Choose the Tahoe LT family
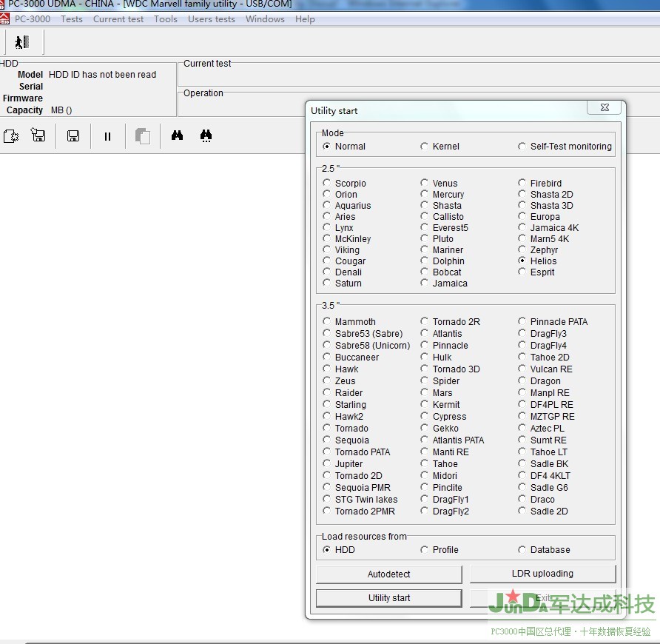The image size is (660, 644). pyautogui.click(x=522, y=452)
